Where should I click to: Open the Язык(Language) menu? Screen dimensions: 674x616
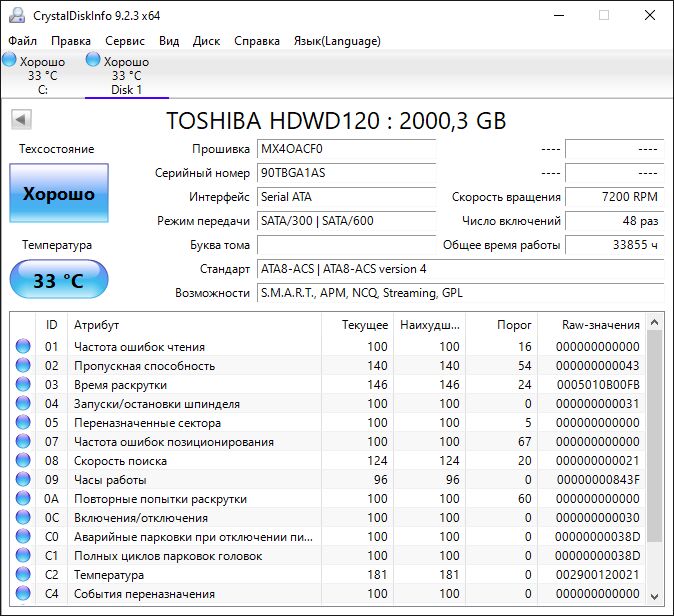pos(337,41)
